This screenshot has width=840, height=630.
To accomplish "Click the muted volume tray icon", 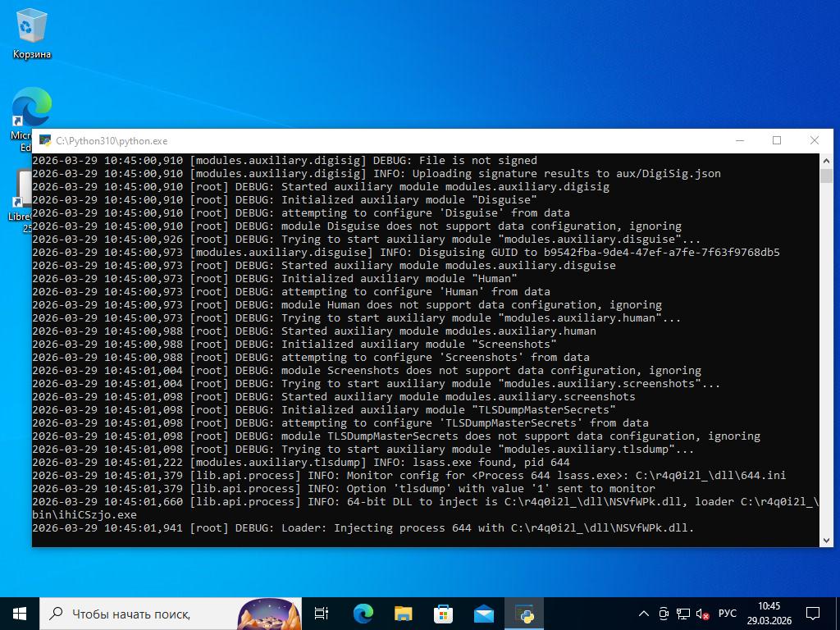I will click(702, 614).
